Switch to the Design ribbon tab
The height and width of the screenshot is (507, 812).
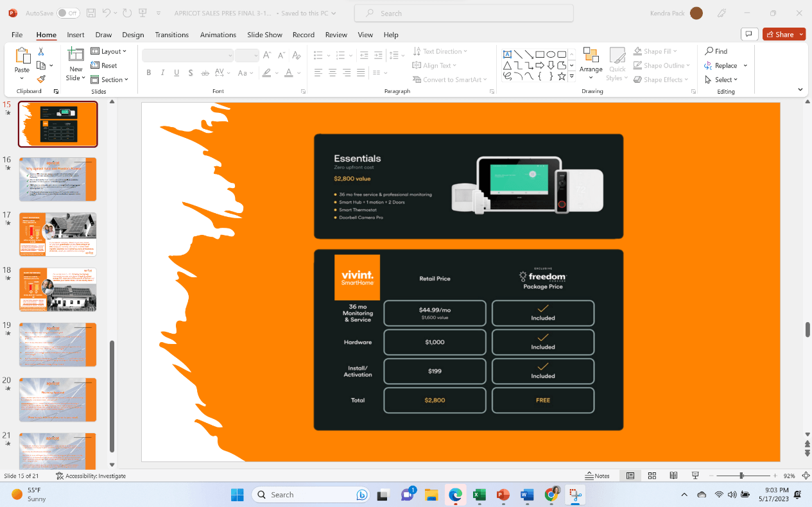(x=133, y=35)
